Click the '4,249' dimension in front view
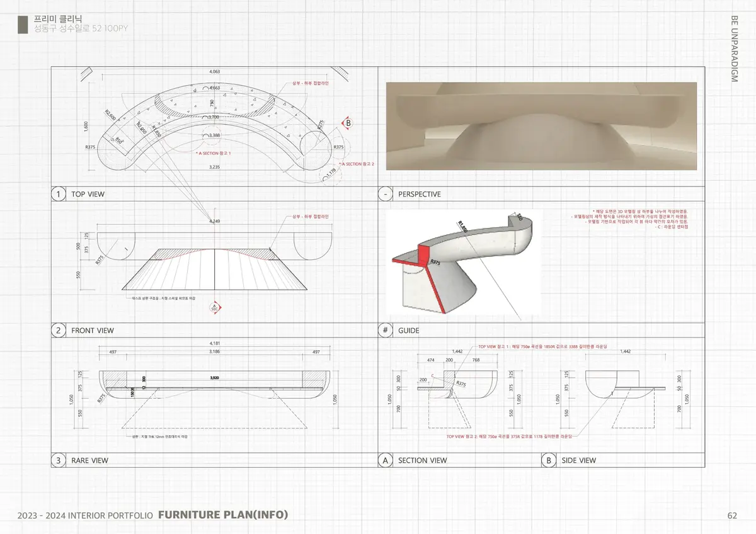Screen dimensions: 756x534 (x=214, y=222)
